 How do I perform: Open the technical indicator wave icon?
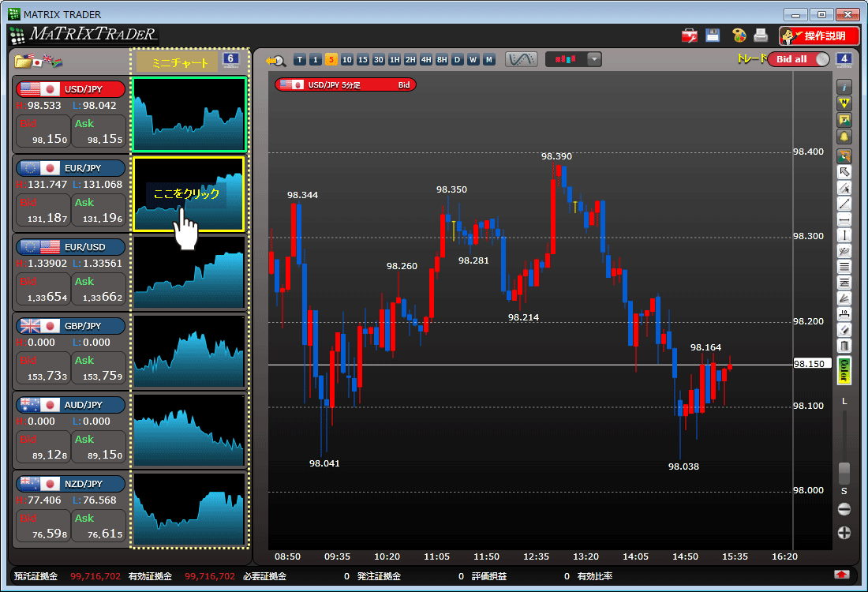click(521, 59)
